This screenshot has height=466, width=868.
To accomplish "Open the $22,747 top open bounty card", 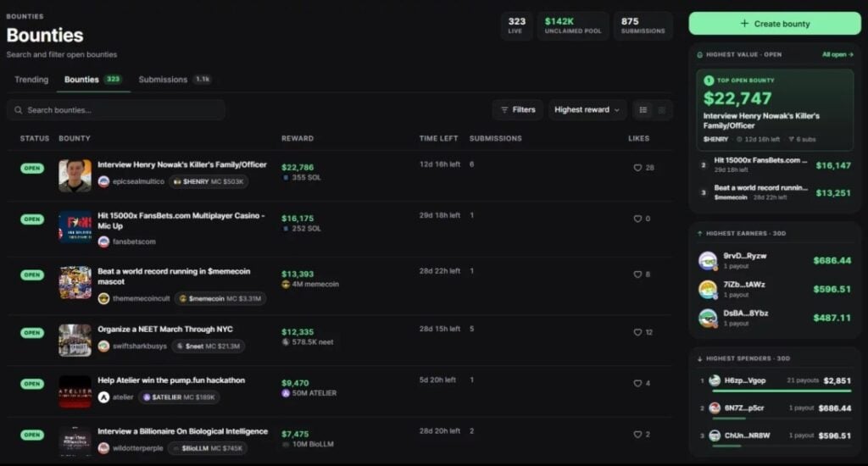I will coord(775,109).
